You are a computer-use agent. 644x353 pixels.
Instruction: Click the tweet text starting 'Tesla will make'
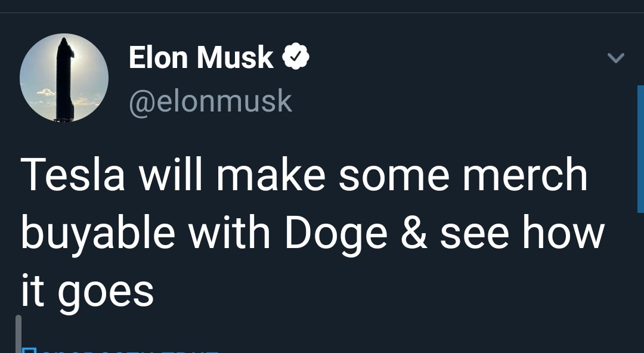point(312,232)
